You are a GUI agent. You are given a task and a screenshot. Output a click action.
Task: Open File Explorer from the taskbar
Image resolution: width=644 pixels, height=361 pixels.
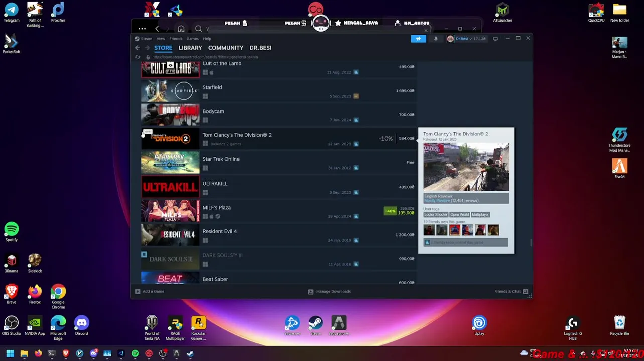24,354
